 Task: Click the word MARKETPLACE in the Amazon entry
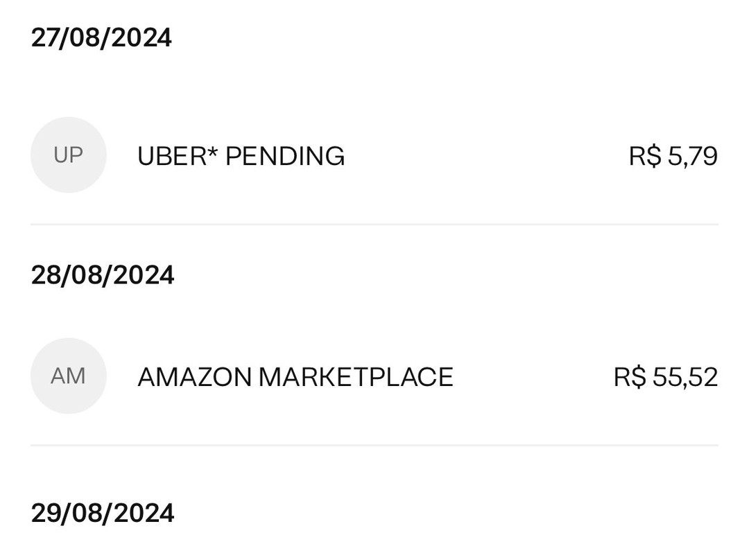click(x=356, y=377)
